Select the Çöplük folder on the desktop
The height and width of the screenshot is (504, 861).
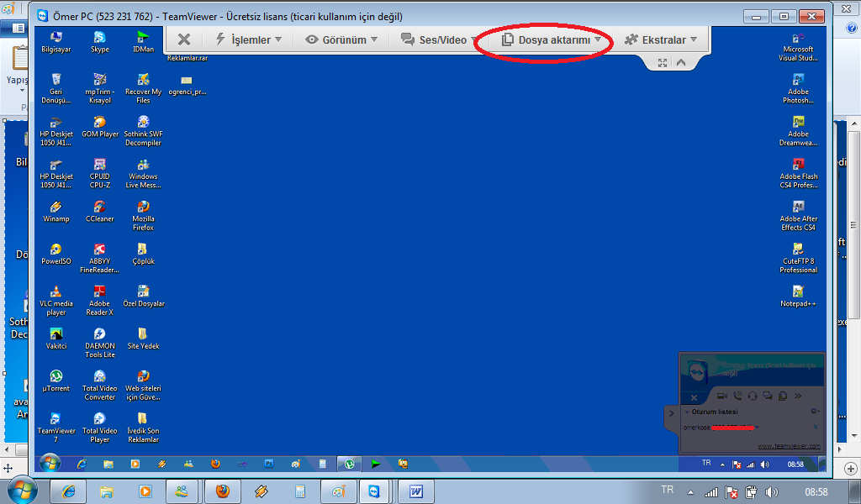[143, 254]
